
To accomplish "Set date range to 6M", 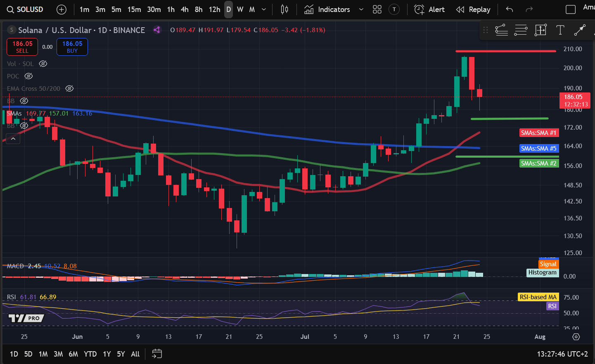I will (x=73, y=354).
